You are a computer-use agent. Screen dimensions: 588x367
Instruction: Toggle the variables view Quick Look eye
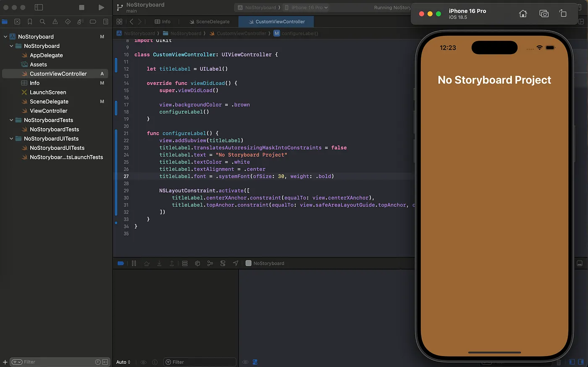(144, 362)
